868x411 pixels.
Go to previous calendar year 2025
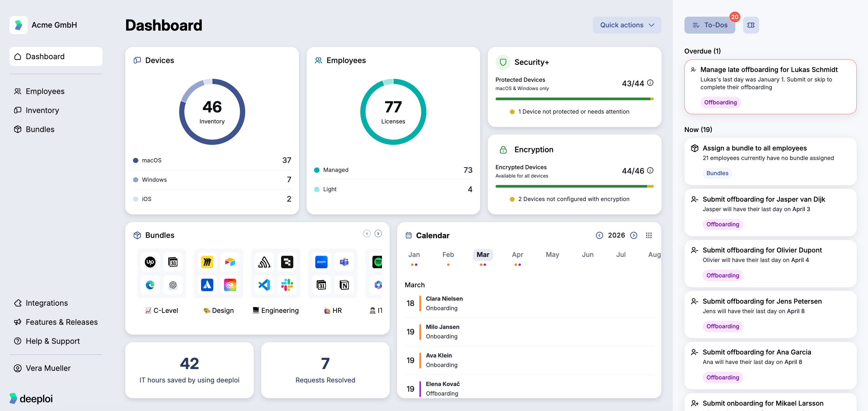(599, 235)
